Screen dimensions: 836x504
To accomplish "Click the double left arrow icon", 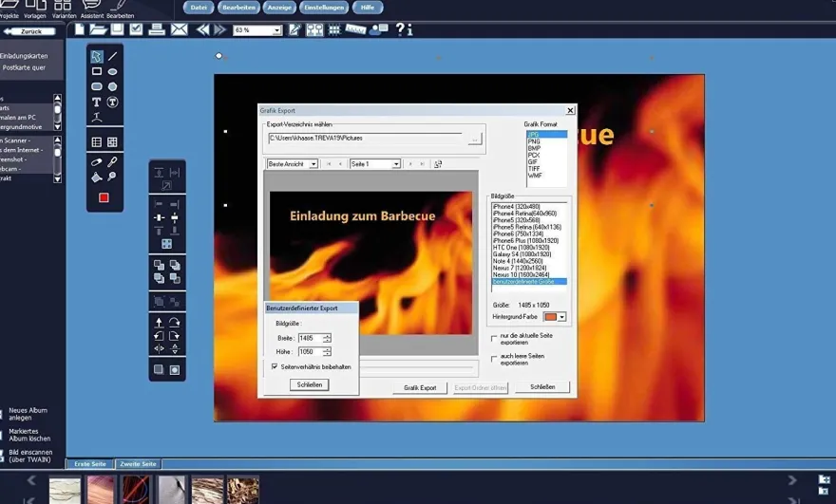I will tap(202, 29).
